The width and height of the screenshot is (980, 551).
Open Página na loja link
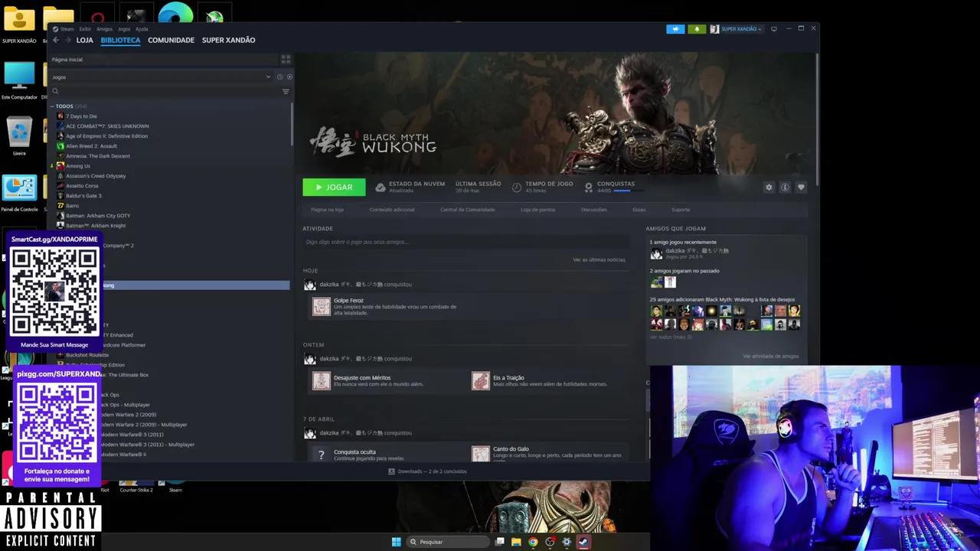tap(327, 210)
